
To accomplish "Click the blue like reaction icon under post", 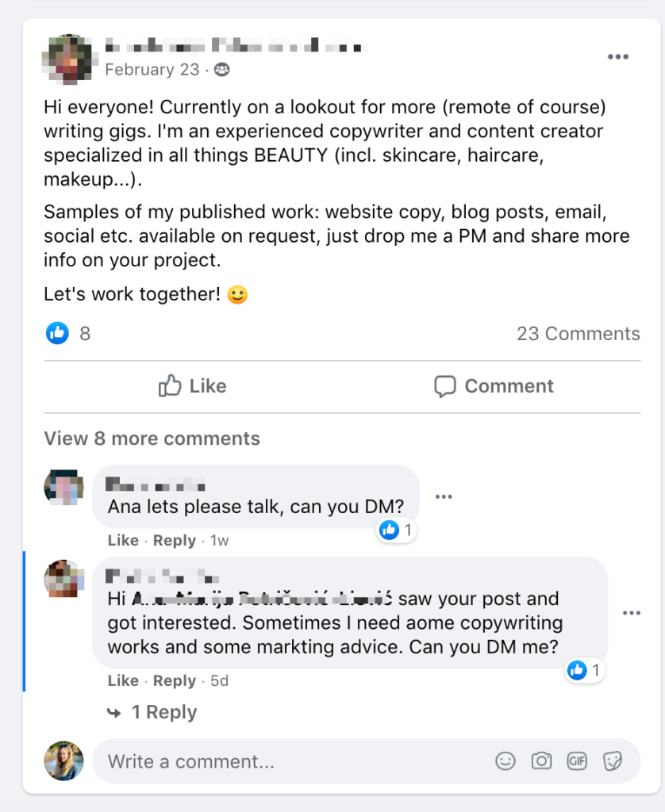I will [x=57, y=334].
